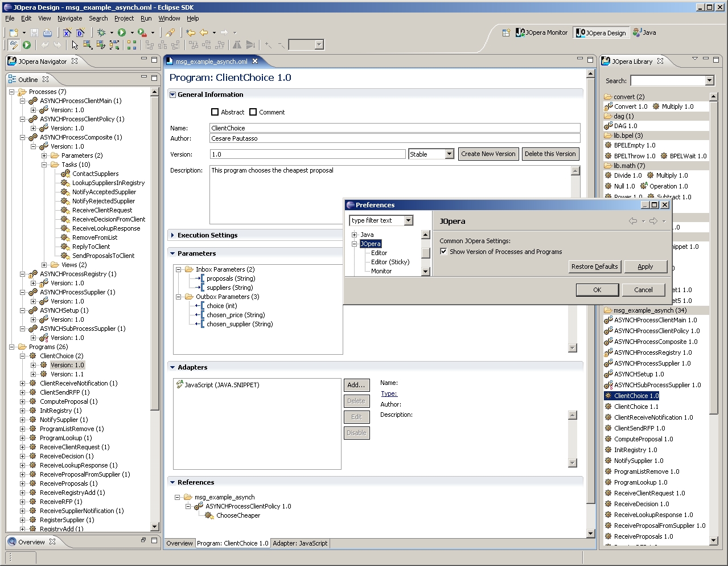Switch to the editor's Overview bottom tab
The width and height of the screenshot is (728, 566).
coord(179,543)
